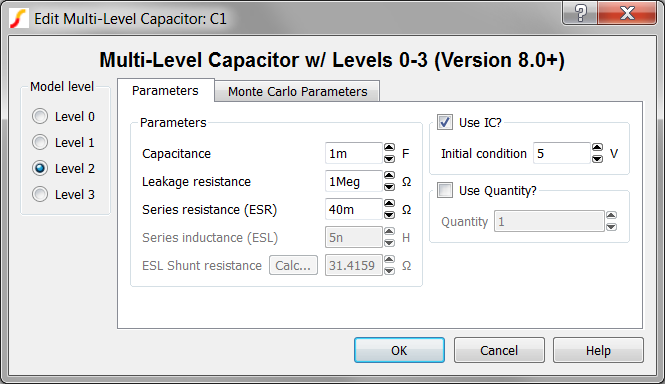Screen dimensions: 665x384
Task: Click the SIMetrix logo icon in title bar
Action: pos(19,19)
